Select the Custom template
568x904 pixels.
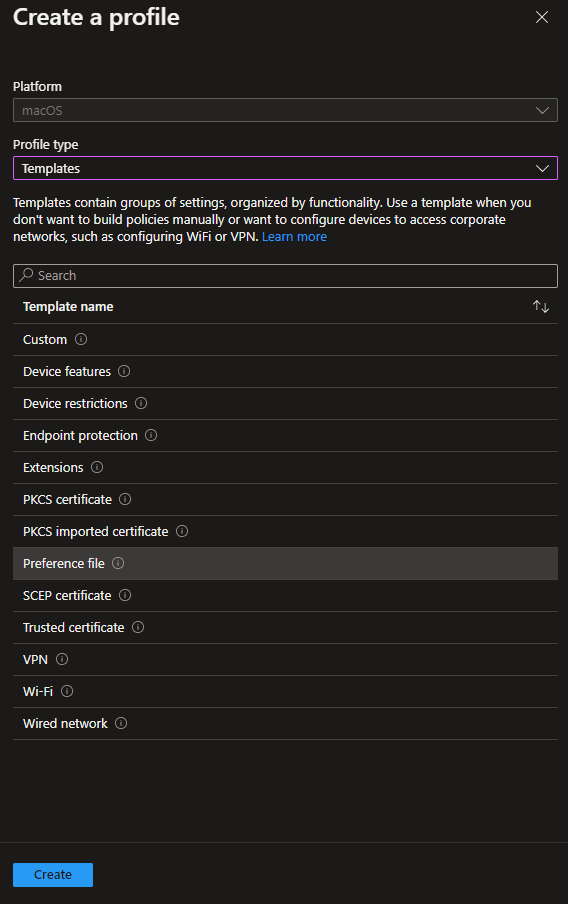click(285, 340)
